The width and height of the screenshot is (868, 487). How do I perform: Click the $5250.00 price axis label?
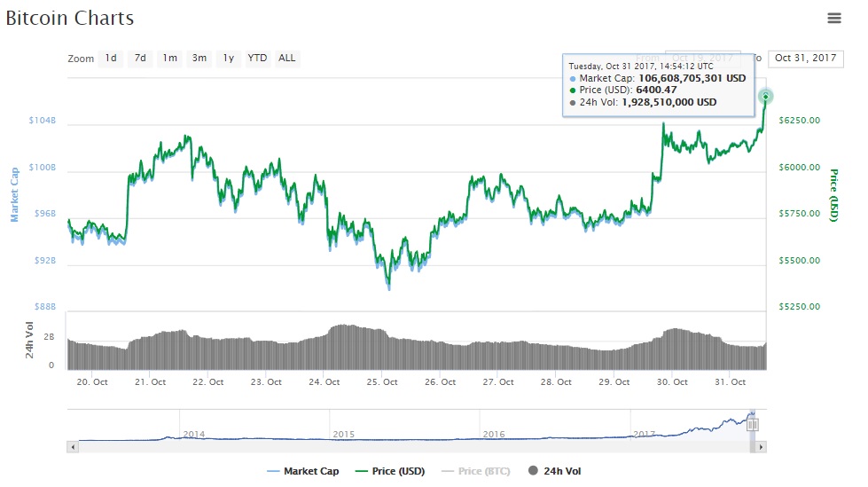800,306
